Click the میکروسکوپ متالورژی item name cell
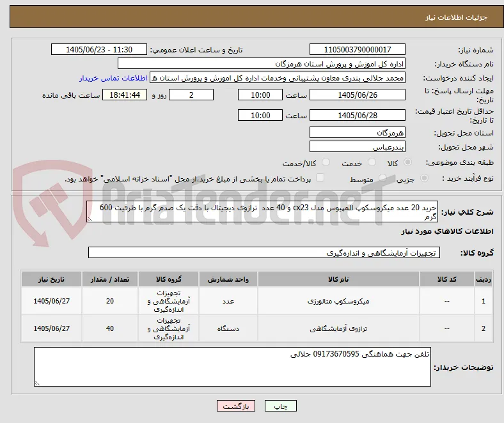Viewport: 504px width, 423px height. click(x=338, y=301)
